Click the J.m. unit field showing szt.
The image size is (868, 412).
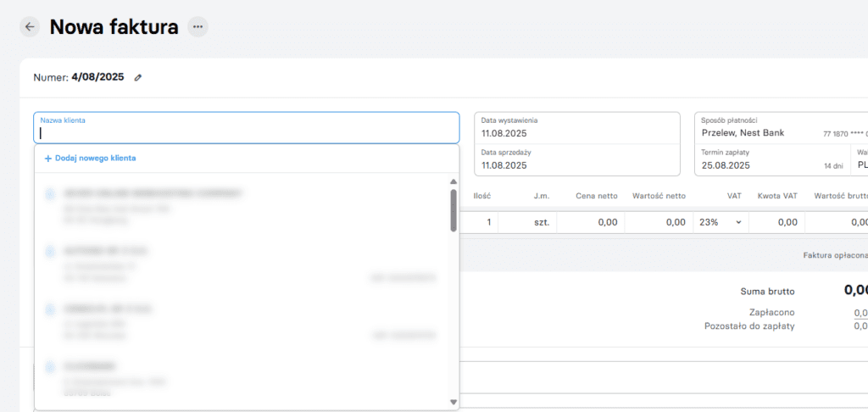[x=527, y=222]
